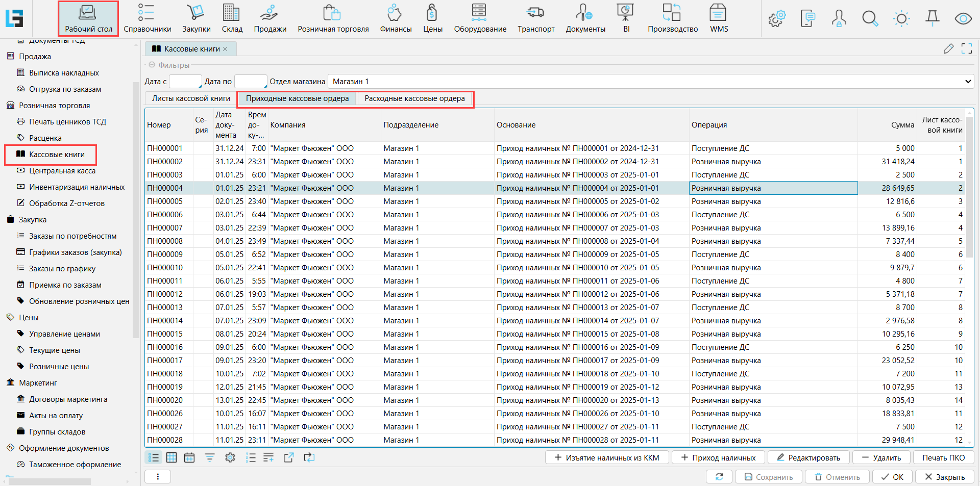Toggle the eye visibility icon
The height and width of the screenshot is (486, 980).
coord(963,19)
